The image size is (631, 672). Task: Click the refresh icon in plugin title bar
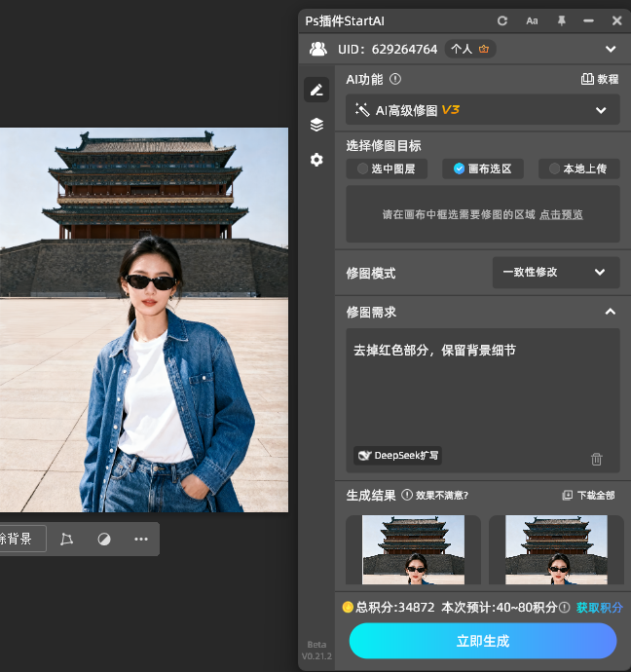pos(502,20)
